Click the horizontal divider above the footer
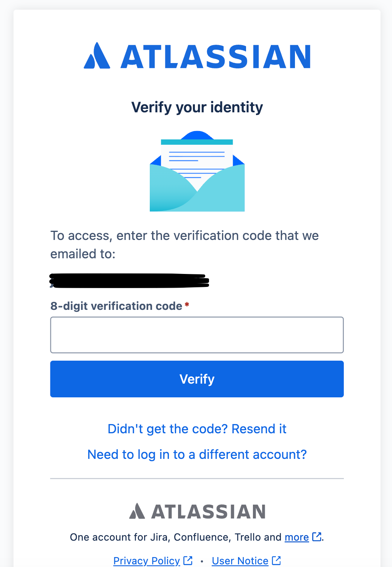Screen dimensions: 392x567 pyautogui.click(x=197, y=478)
